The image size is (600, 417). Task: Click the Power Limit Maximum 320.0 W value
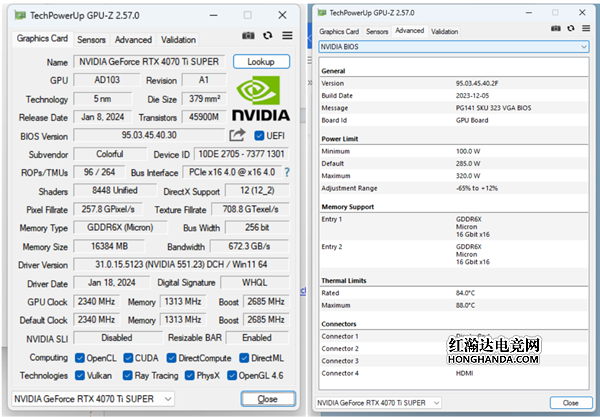tap(468, 176)
